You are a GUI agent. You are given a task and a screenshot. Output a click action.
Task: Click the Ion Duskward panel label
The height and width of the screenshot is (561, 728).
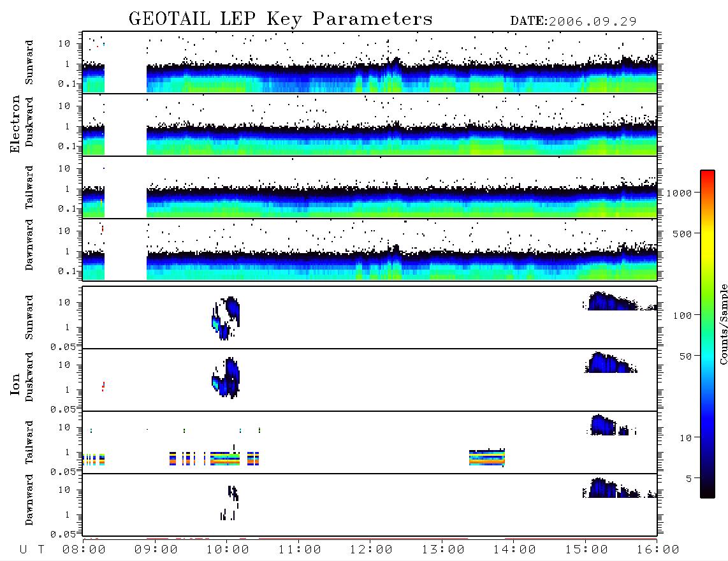coord(29,377)
